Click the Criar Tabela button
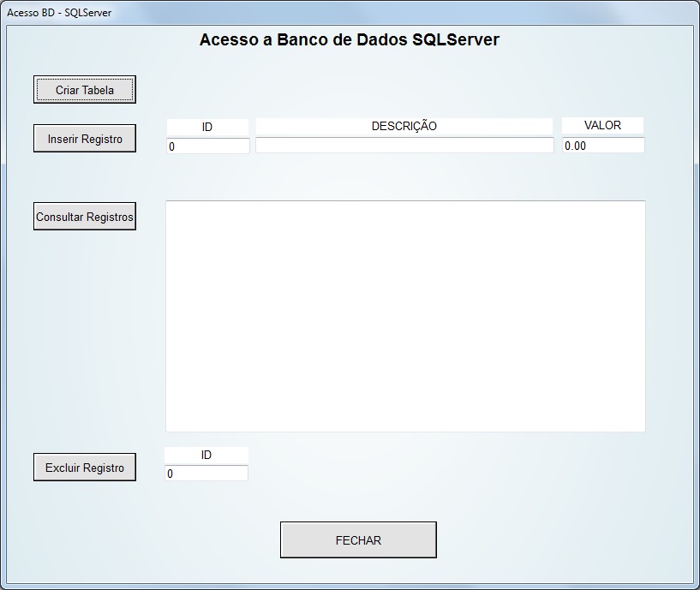Screen dimensions: 700x590 [84, 90]
